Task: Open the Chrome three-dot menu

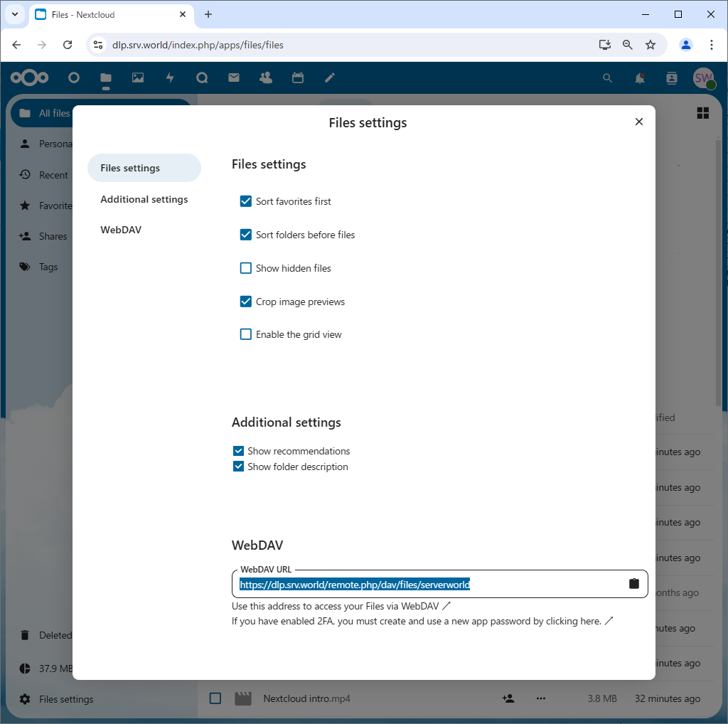Action: [x=711, y=45]
